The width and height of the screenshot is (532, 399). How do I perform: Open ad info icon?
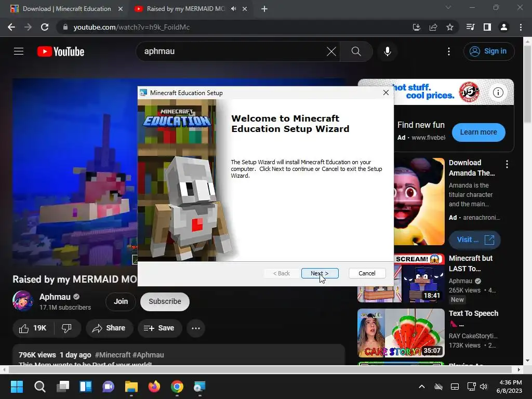tap(498, 92)
